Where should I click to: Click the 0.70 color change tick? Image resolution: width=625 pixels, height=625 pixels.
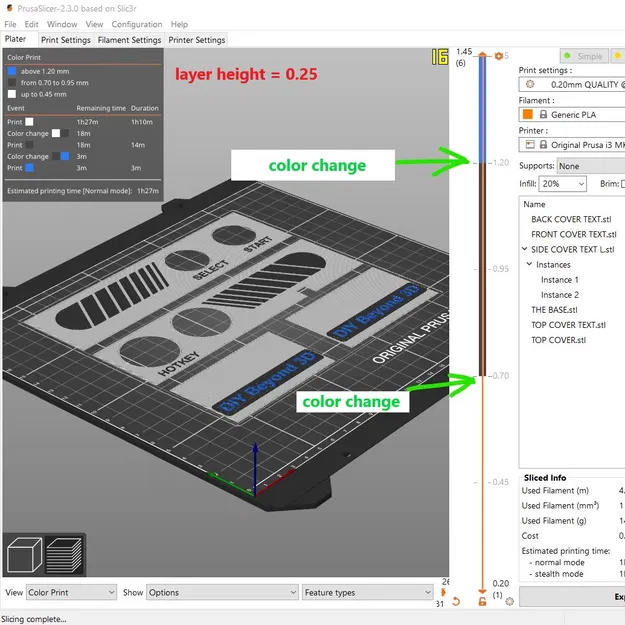pyautogui.click(x=501, y=376)
